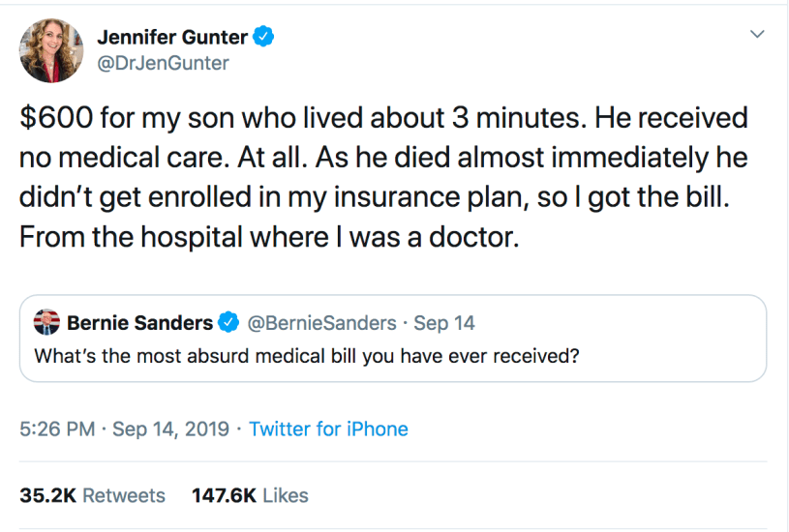The image size is (789, 532).
Task: Click the verified badge beside Jennifer Gunter
Action: point(265,38)
